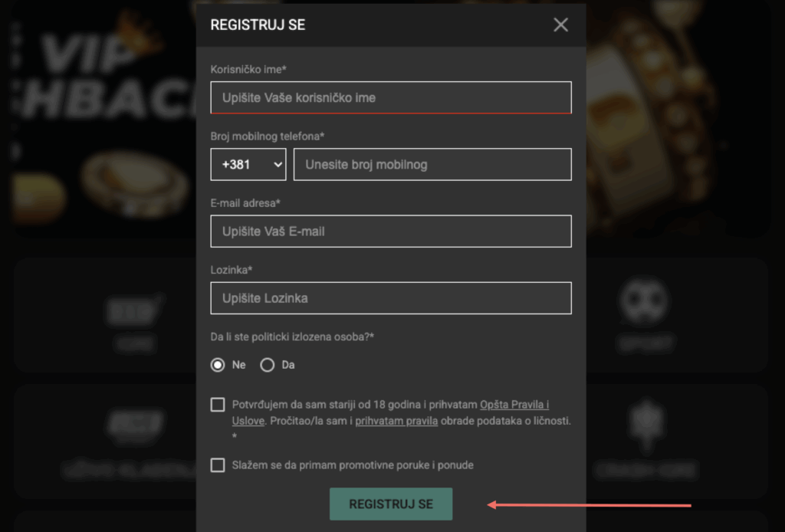This screenshot has width=785, height=532.
Task: Select the 'Ne' radio button
Action: coord(218,365)
